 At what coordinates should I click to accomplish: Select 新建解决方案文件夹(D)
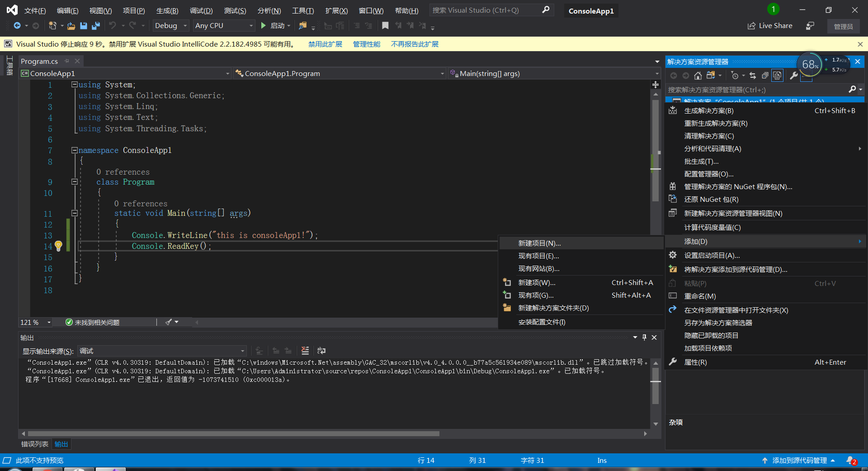coord(581,308)
